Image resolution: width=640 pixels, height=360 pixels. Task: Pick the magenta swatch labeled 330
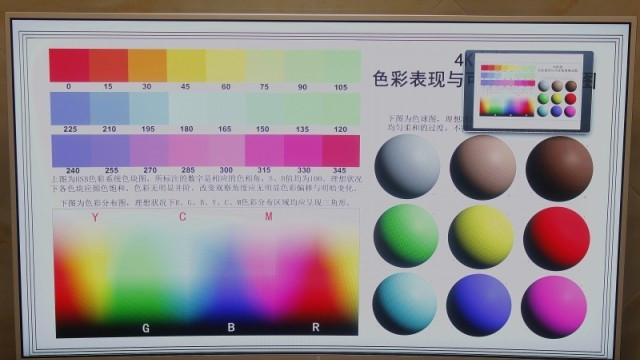[303, 151]
